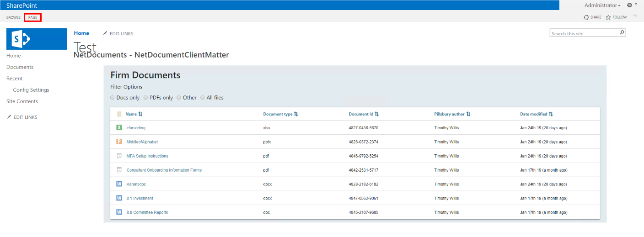Click the Home link in top navigation

pyautogui.click(x=81, y=33)
